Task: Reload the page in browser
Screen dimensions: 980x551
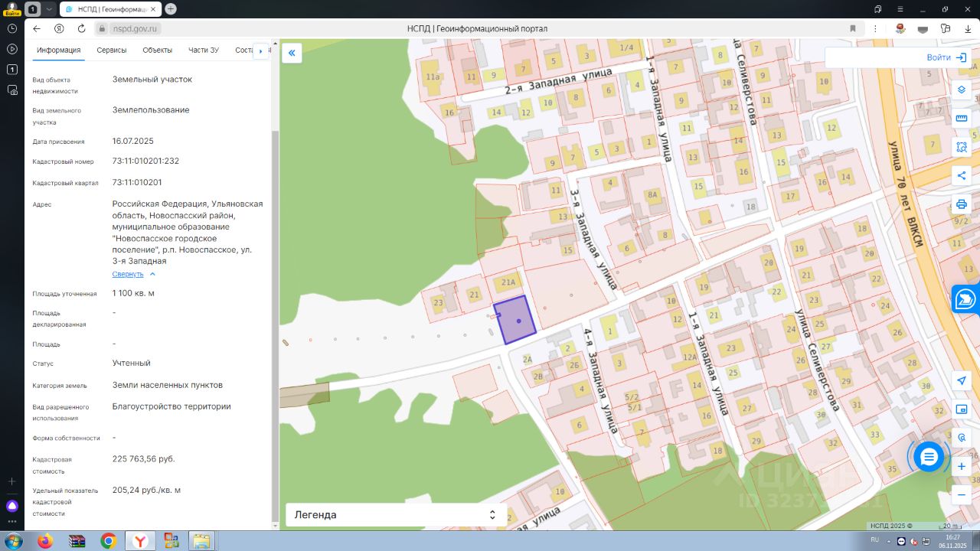Action: [x=81, y=28]
